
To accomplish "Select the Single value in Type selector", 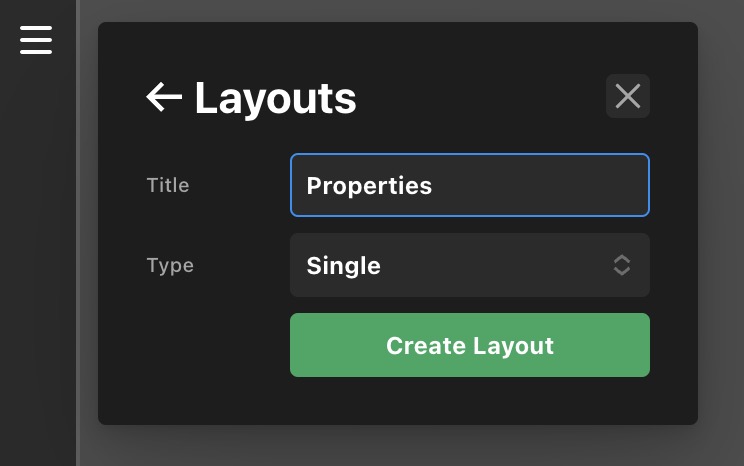I will [x=343, y=265].
